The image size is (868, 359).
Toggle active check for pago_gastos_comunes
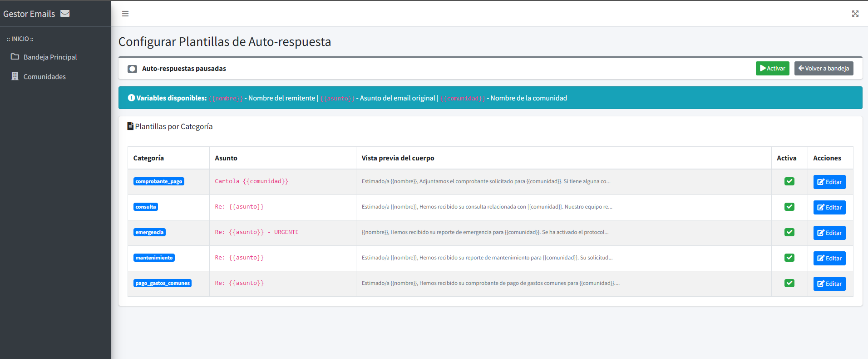(789, 283)
